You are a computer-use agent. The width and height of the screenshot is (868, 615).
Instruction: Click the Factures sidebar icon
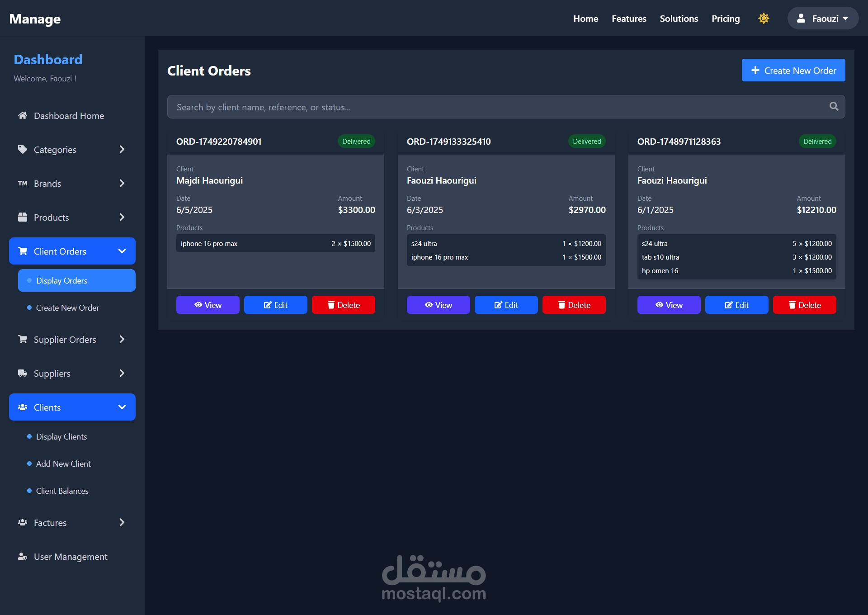point(23,523)
